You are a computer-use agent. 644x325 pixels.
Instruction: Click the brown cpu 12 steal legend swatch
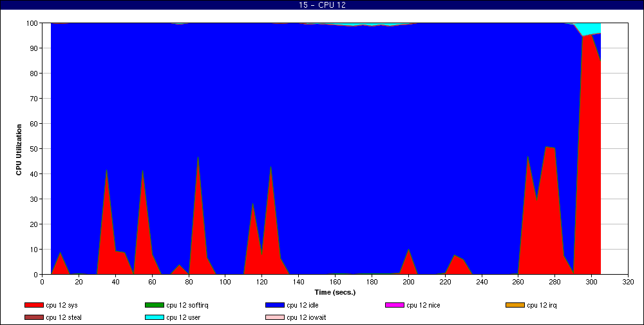pos(34,317)
